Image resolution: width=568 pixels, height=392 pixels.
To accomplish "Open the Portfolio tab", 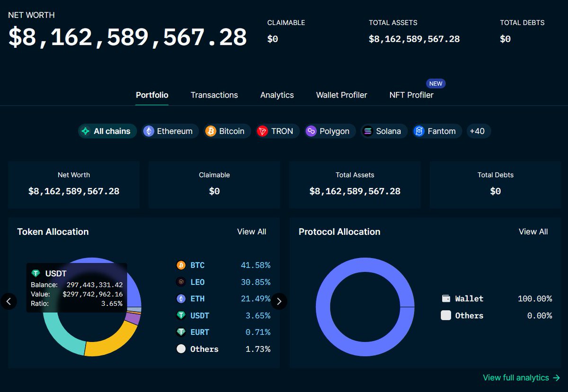I will pyautogui.click(x=152, y=95).
